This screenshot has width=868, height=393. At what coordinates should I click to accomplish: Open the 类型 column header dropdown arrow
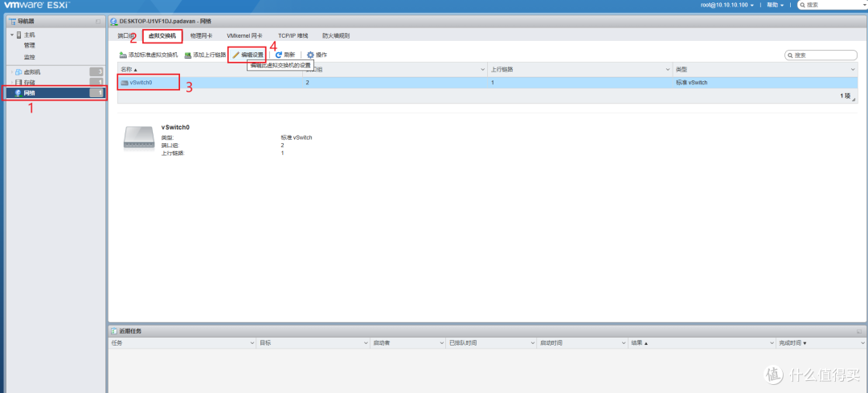tap(853, 70)
